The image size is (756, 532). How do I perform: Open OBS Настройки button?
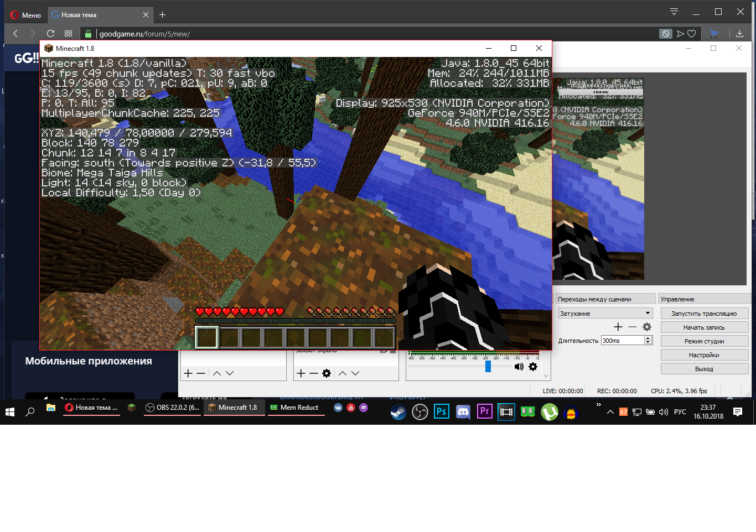click(x=704, y=355)
